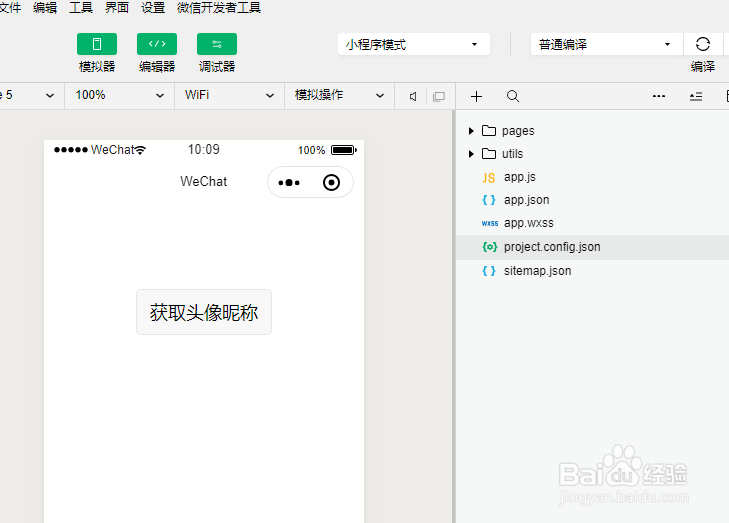Open the 普通编译 compile mode dropdown

(x=607, y=44)
